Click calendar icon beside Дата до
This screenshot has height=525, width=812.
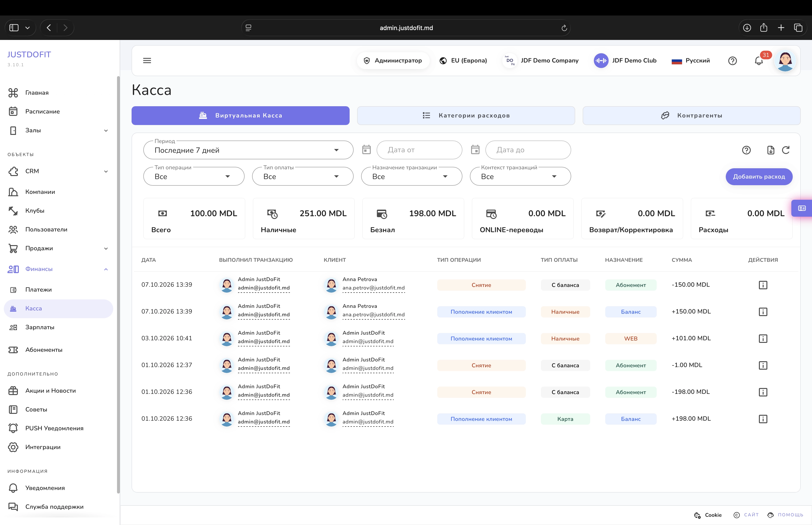(x=475, y=150)
